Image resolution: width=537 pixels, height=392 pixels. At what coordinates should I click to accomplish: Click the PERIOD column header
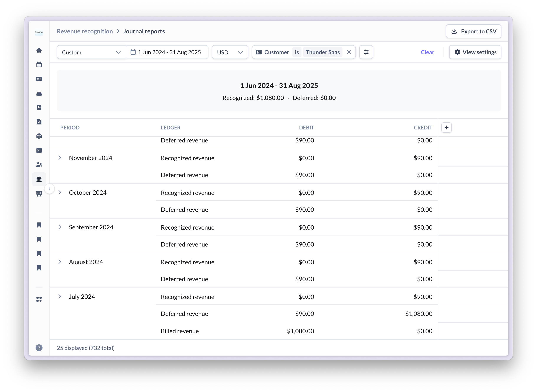[70, 127]
